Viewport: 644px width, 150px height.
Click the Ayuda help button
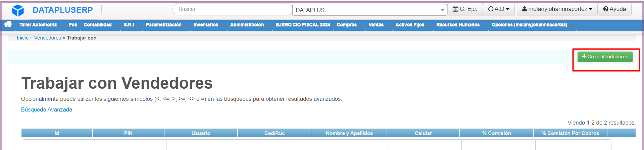pos(614,9)
